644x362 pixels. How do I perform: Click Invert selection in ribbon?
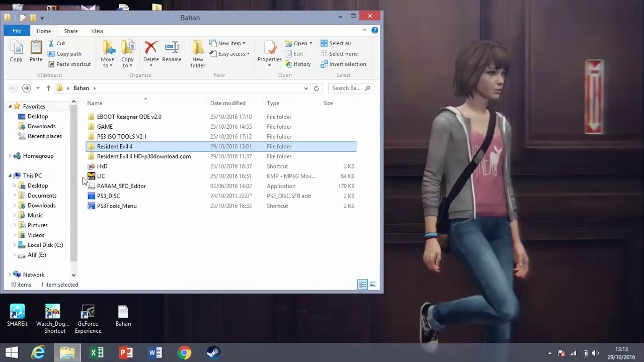[x=343, y=64]
